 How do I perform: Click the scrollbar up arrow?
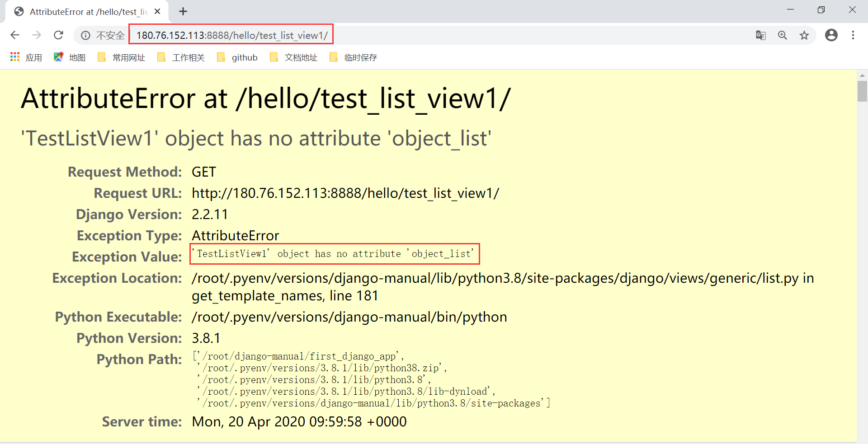[x=862, y=75]
